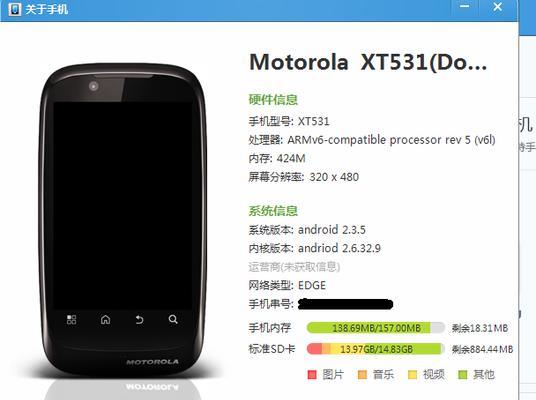This screenshot has height=400, width=536.
Task: Click the 手机内存 storage usage bar
Action: click(x=375, y=328)
